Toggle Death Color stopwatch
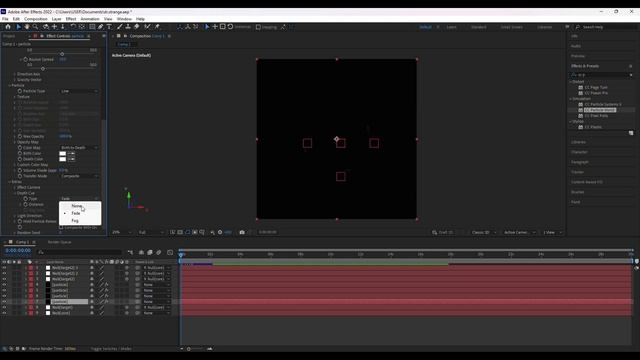This screenshot has height=360, width=640. 20,159
